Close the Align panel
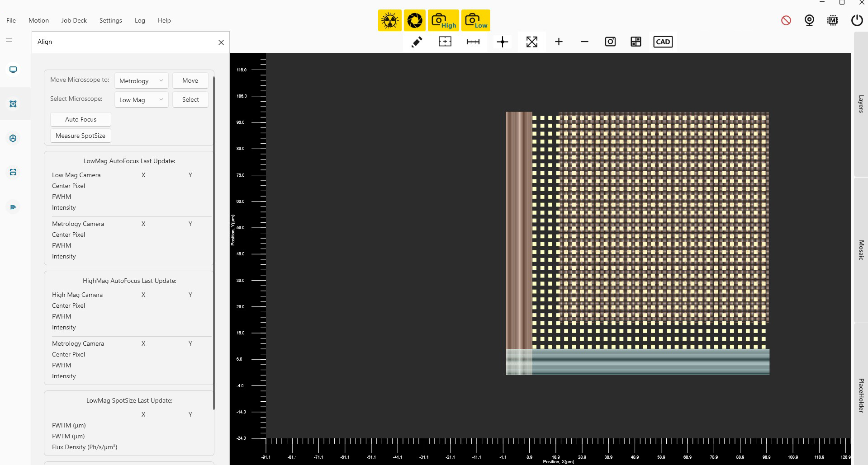868x465 pixels. [x=221, y=42]
